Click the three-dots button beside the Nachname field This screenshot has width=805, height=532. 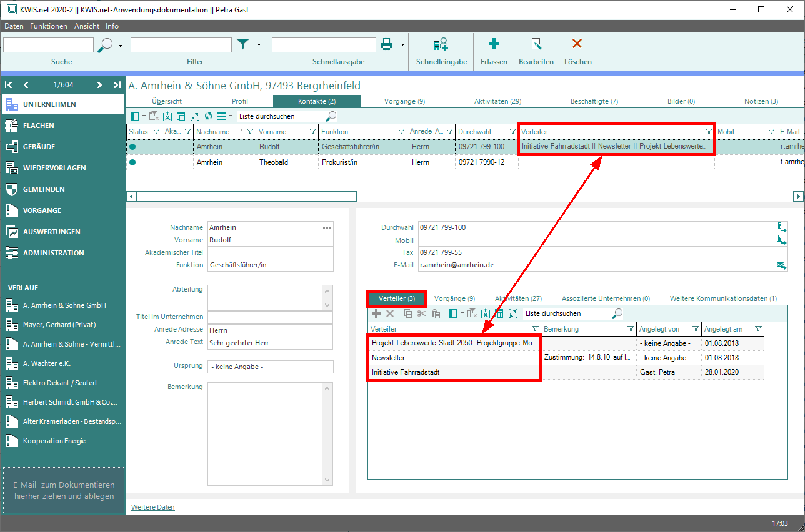pyautogui.click(x=327, y=227)
